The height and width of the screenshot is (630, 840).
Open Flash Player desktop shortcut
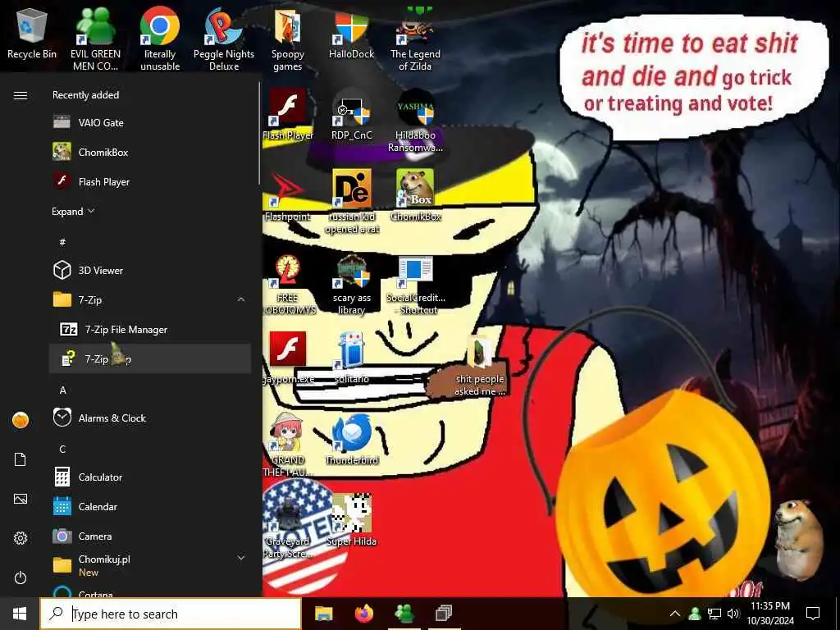click(288, 114)
